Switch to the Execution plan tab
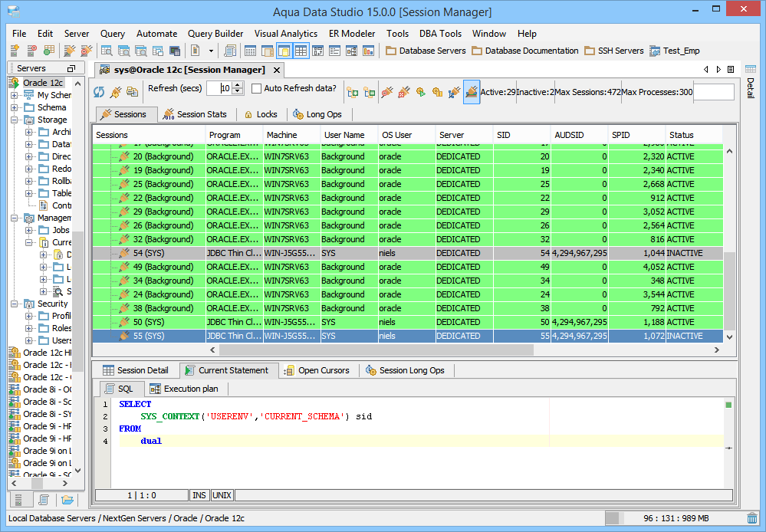The width and height of the screenshot is (766, 532). pyautogui.click(x=184, y=389)
